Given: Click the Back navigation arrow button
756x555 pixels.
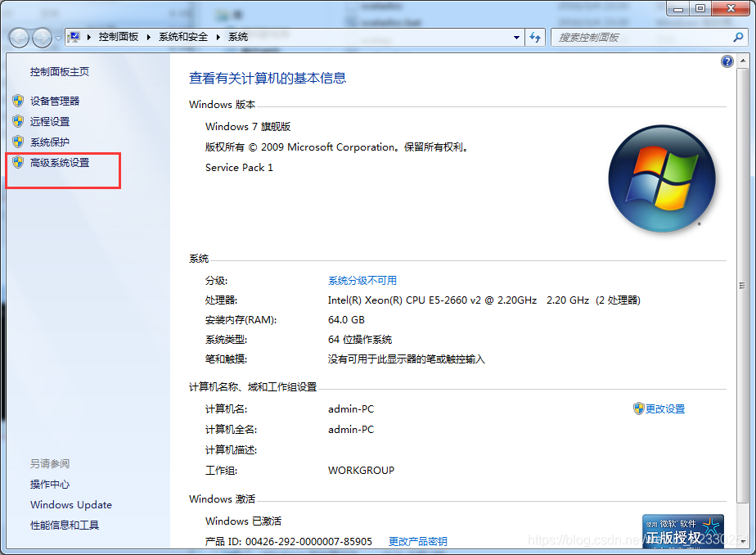Looking at the screenshot, I should 20,38.
